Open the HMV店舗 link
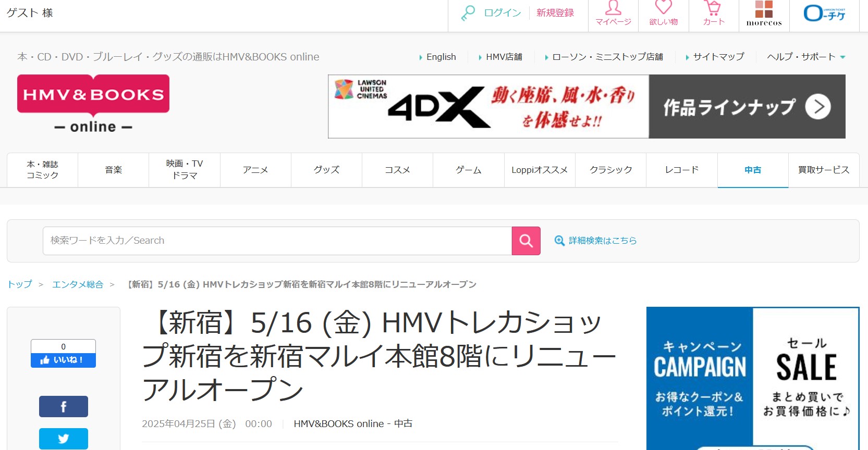 coord(504,57)
